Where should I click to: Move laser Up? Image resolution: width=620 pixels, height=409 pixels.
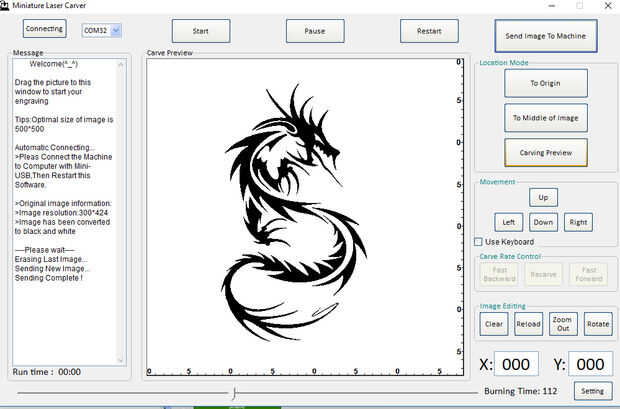pyautogui.click(x=543, y=197)
